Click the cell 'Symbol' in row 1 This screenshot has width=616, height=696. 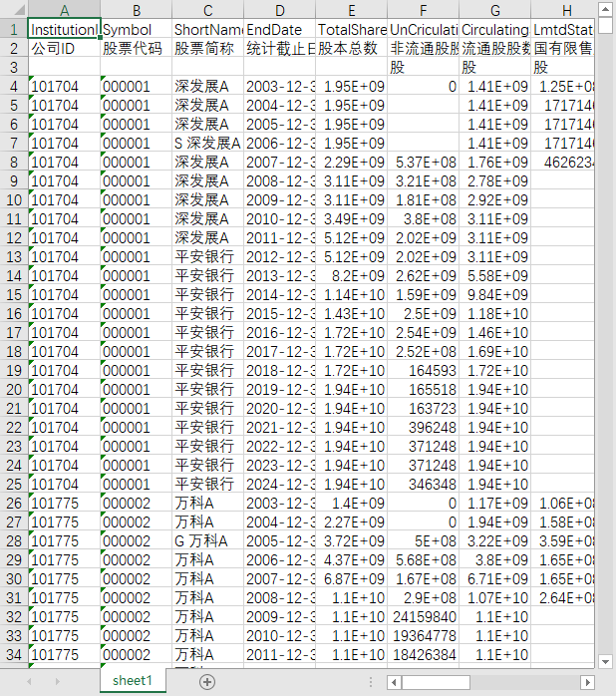(137, 29)
